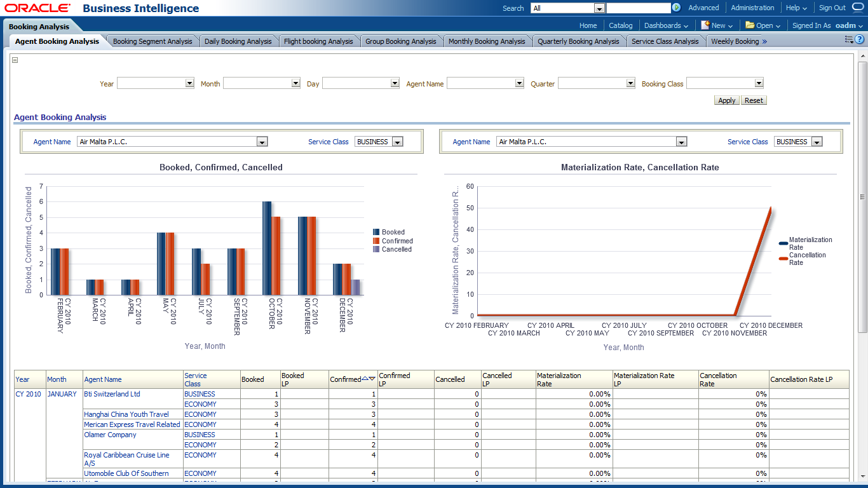The image size is (868, 488).
Task: Click the Reset button
Action: tap(754, 100)
